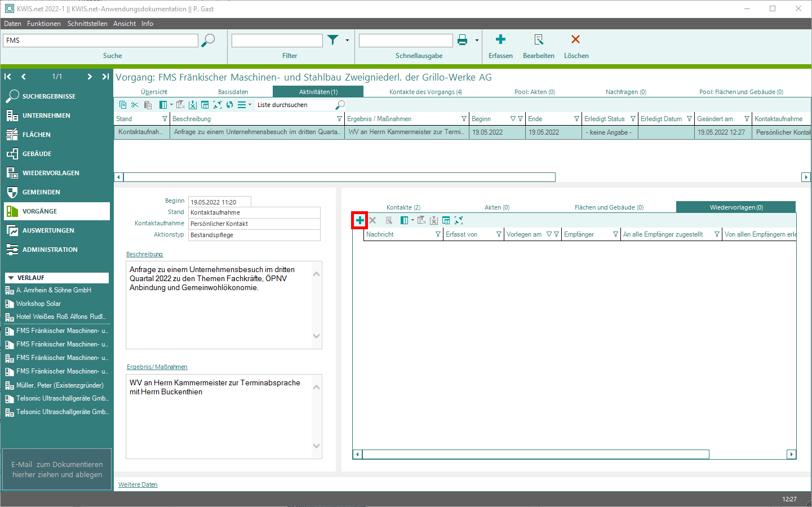The width and height of the screenshot is (812, 507).
Task: Click the edit icon in Wiedervorlagen toolbar
Action: (x=389, y=220)
